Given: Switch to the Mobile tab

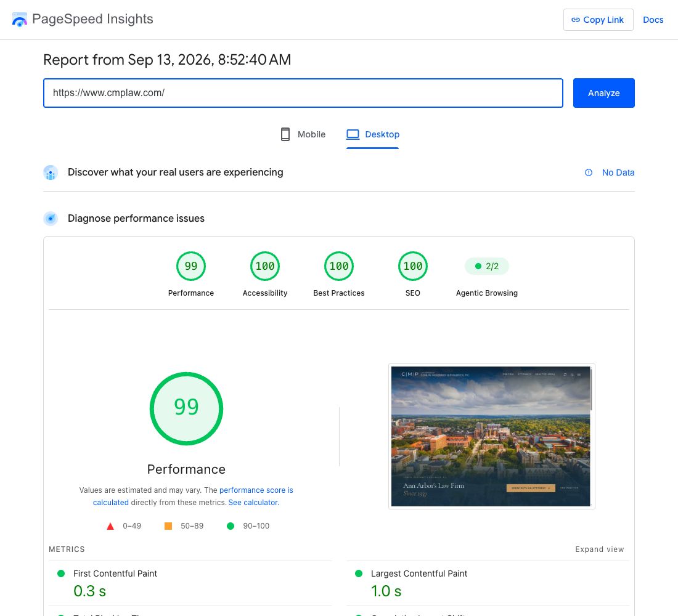Looking at the screenshot, I should pyautogui.click(x=303, y=134).
